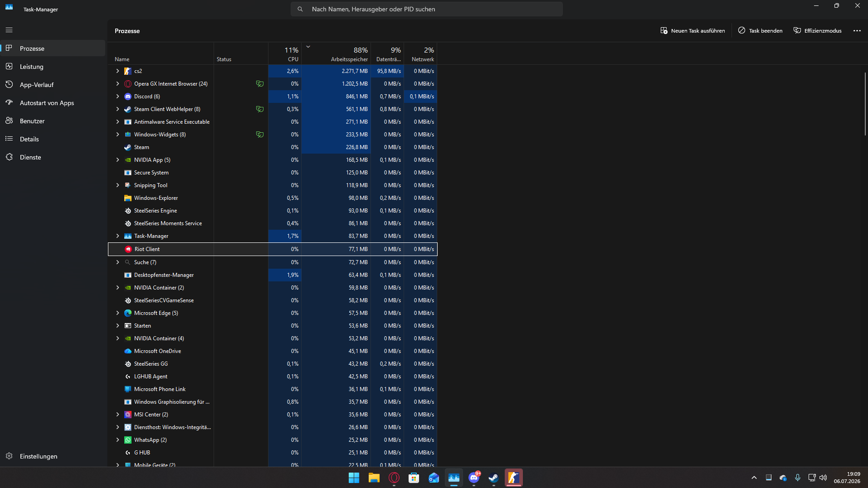Show hidden system tray icons
The width and height of the screenshot is (868, 488).
tap(754, 478)
